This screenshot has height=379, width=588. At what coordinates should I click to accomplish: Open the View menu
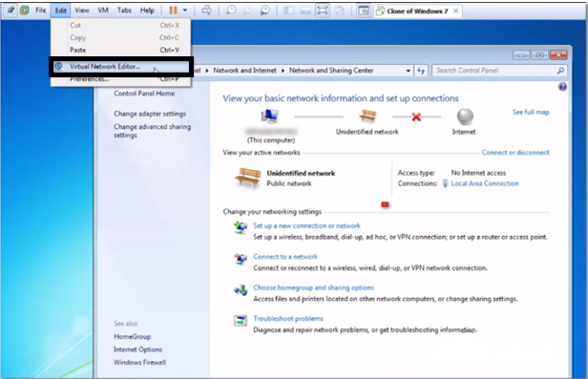[x=82, y=11]
